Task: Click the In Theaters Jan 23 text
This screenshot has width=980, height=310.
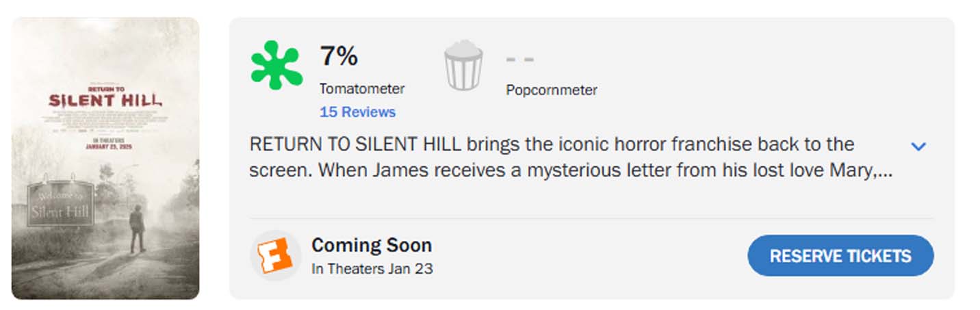Action: pos(372,269)
